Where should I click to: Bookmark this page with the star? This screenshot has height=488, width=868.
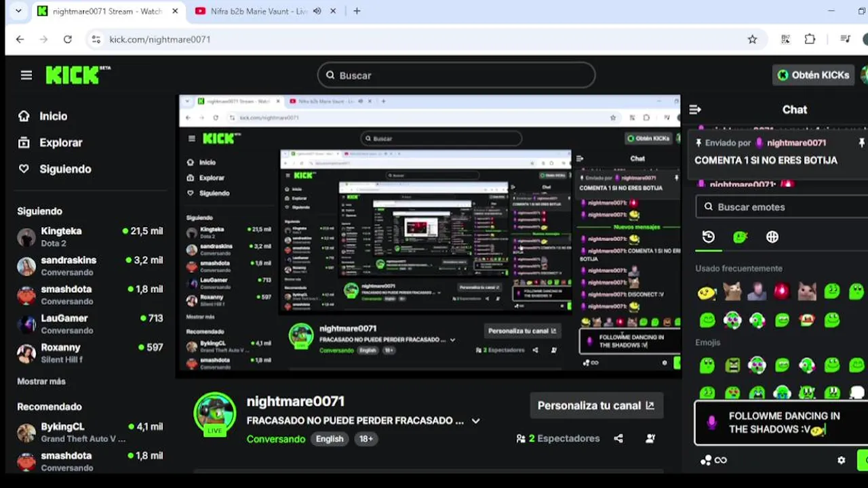[x=752, y=39]
